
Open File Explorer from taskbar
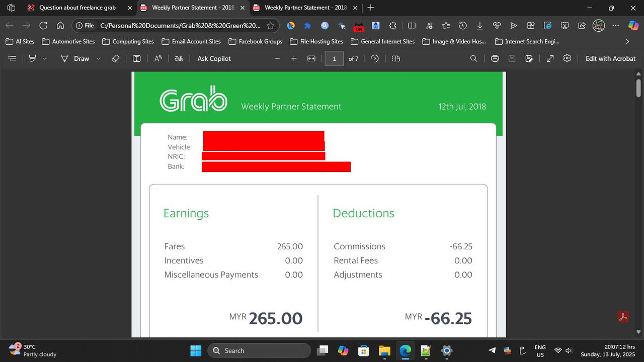coord(384,350)
